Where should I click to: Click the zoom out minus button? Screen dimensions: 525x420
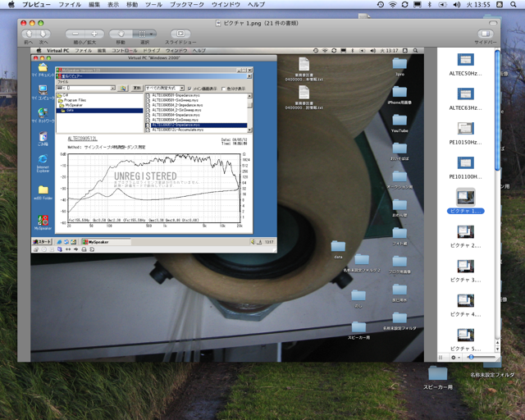pos(74,34)
